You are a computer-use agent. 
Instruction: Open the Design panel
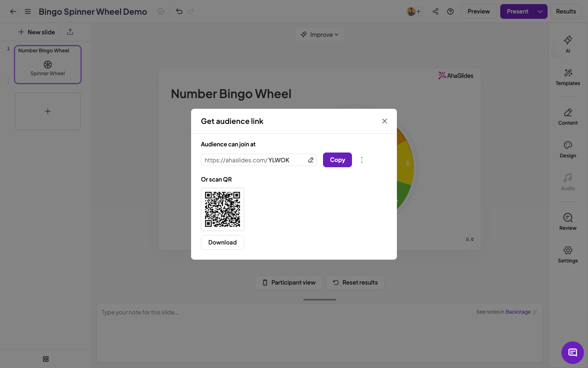pyautogui.click(x=568, y=150)
